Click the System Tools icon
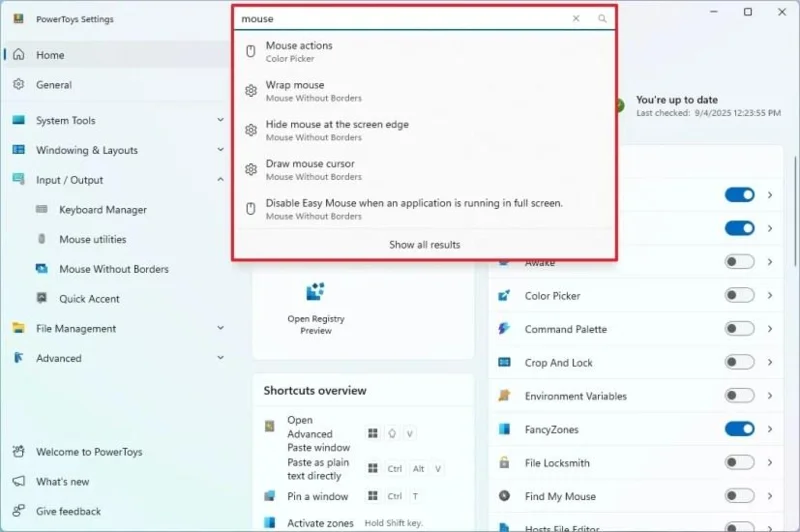 19,120
